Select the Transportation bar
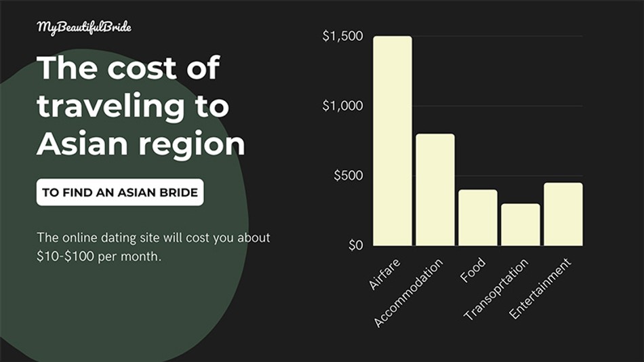 pos(521,225)
